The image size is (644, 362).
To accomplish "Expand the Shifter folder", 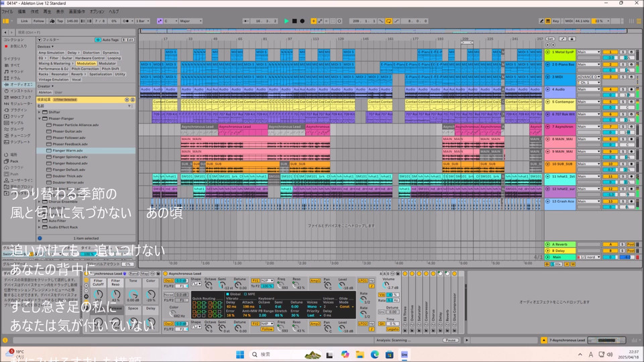I will (x=40, y=112).
